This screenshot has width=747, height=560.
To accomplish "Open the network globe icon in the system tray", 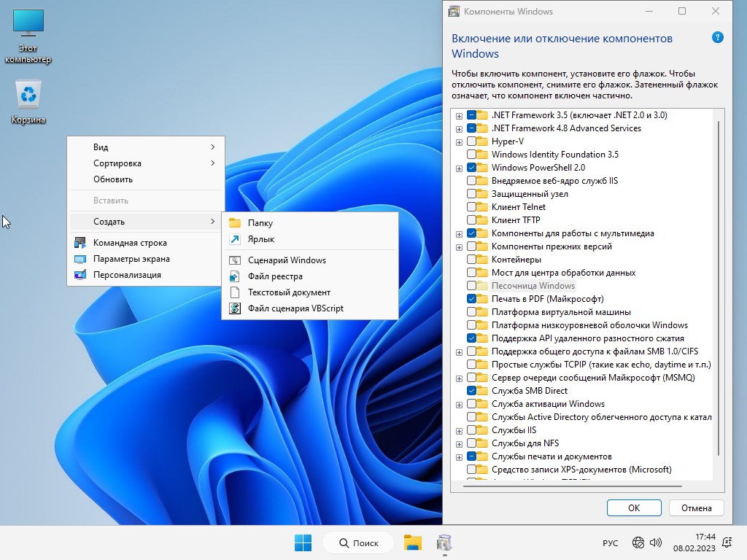I will 638,542.
